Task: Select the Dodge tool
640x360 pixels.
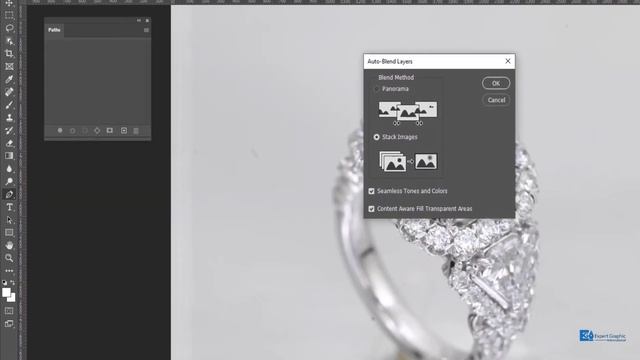Action: [9, 181]
